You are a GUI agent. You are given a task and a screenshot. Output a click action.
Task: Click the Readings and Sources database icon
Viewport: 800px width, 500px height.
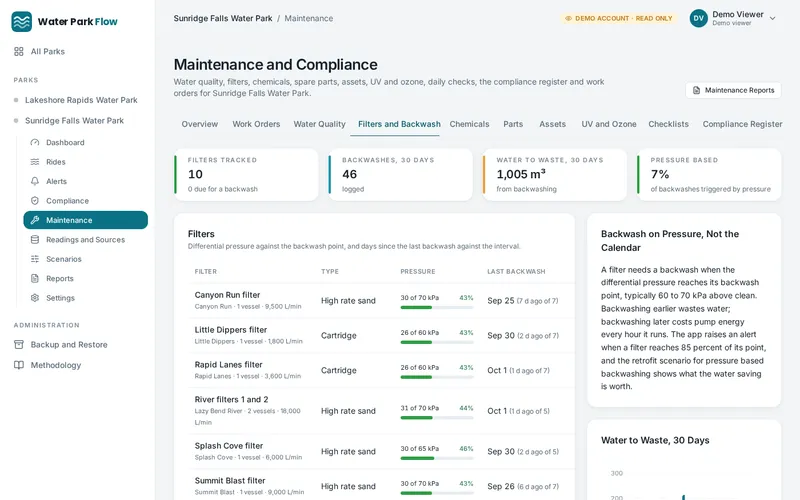[x=35, y=239]
